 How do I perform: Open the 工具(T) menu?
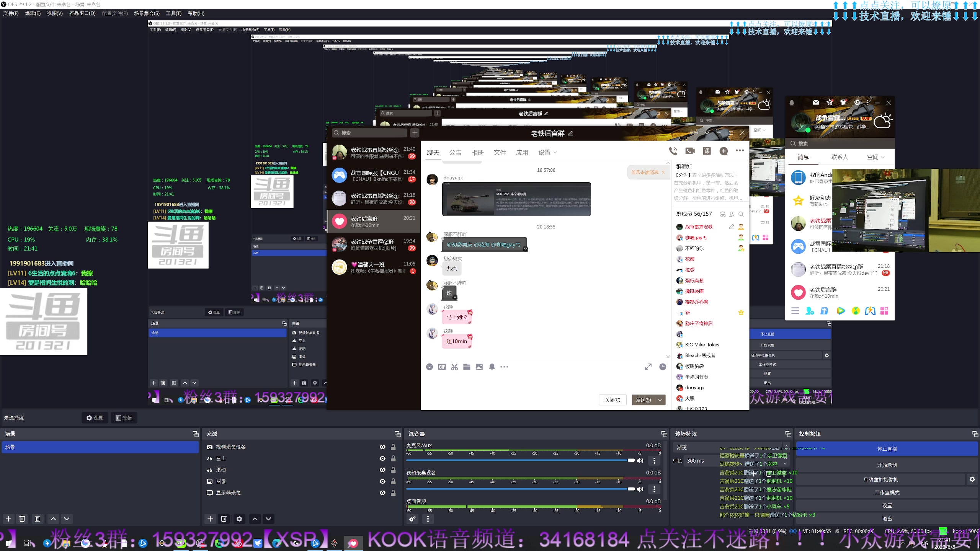pyautogui.click(x=173, y=13)
